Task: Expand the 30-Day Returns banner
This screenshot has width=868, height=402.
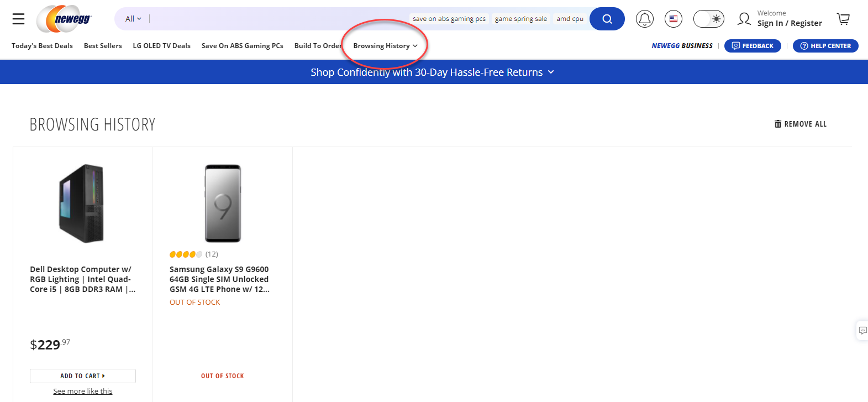Action: coord(432,72)
